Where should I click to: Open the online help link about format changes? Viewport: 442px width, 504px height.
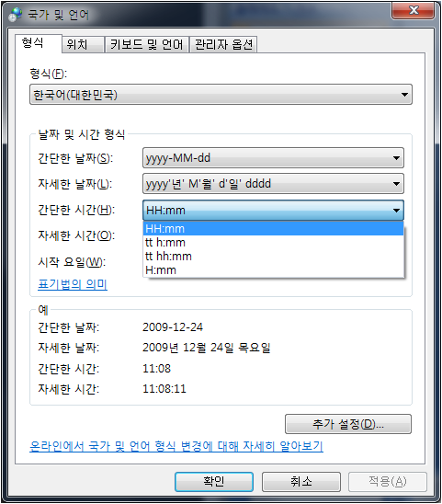click(x=176, y=446)
